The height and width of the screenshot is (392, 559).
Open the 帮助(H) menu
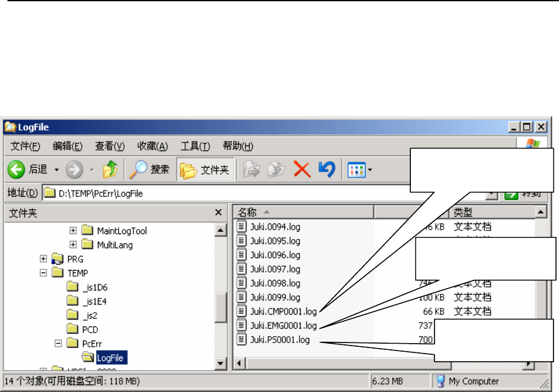tap(238, 146)
